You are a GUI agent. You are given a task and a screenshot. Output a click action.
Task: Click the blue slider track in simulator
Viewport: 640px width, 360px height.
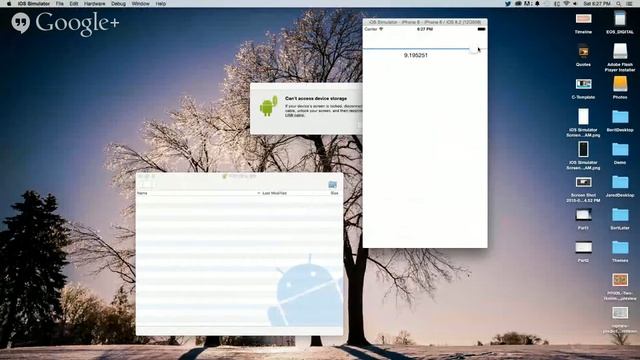coord(416,49)
